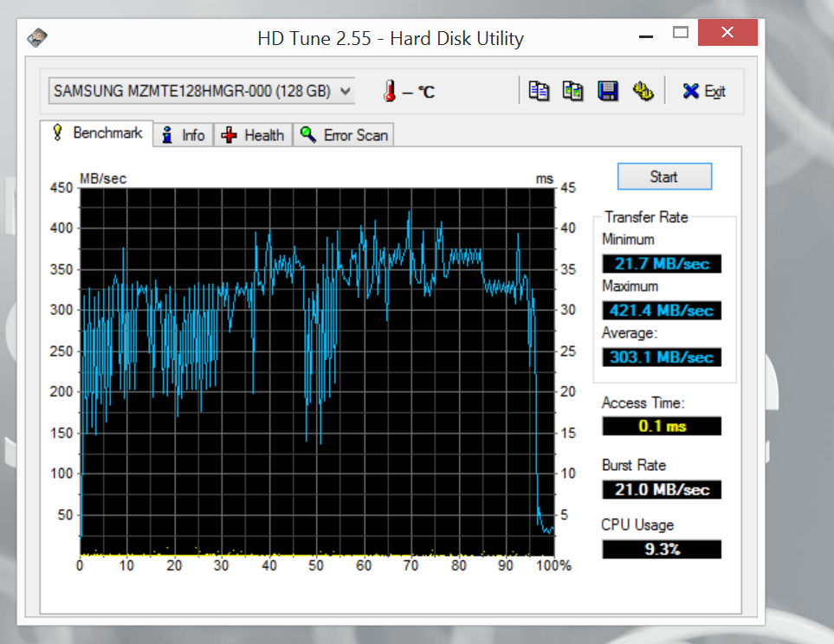Open the HD Tune application icon menu
This screenshot has width=834, height=644.
[37, 38]
